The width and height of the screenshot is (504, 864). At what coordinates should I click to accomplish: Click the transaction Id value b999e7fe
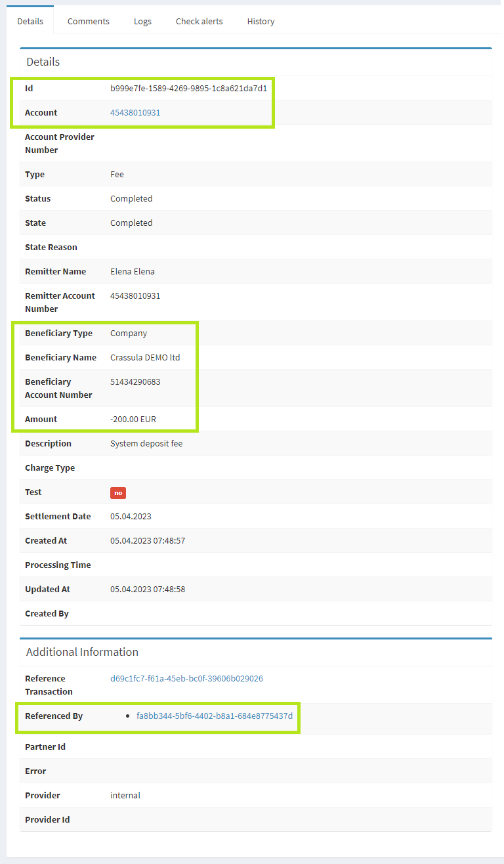188,88
